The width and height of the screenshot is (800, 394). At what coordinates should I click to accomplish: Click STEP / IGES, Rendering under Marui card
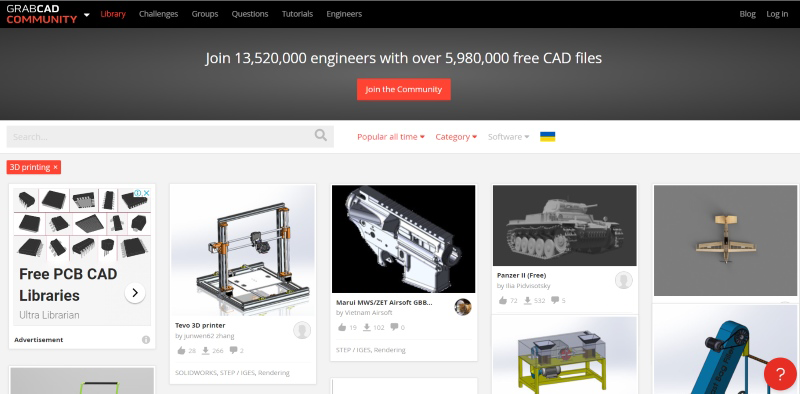pos(370,350)
